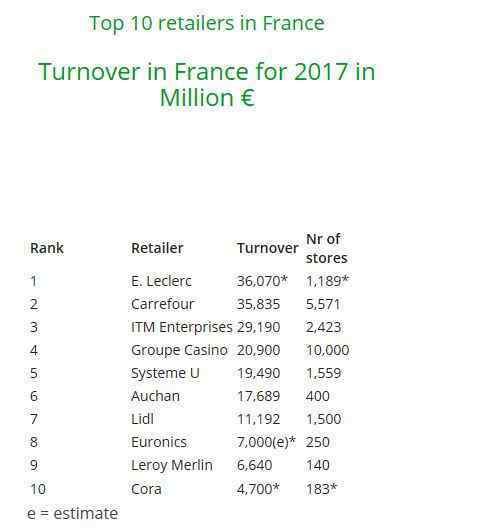Screen dimensions: 483x529
Task: Select the ITM Enterprises row name
Action: point(182,327)
